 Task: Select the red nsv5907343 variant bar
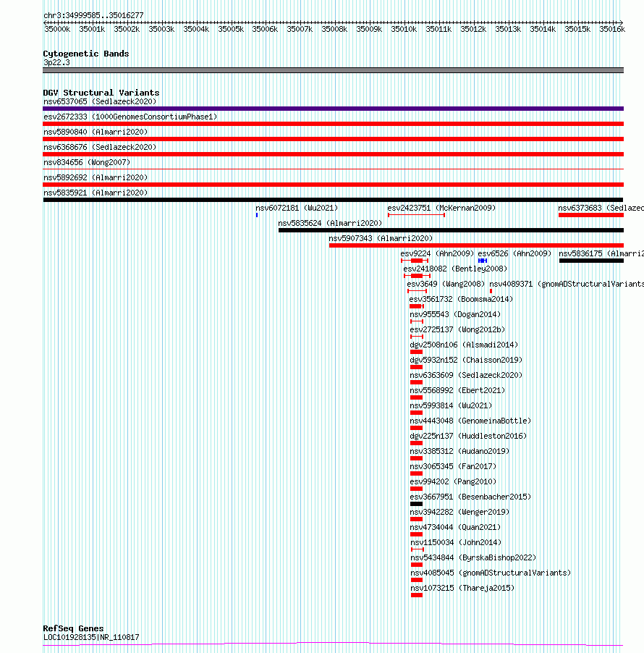click(x=476, y=245)
